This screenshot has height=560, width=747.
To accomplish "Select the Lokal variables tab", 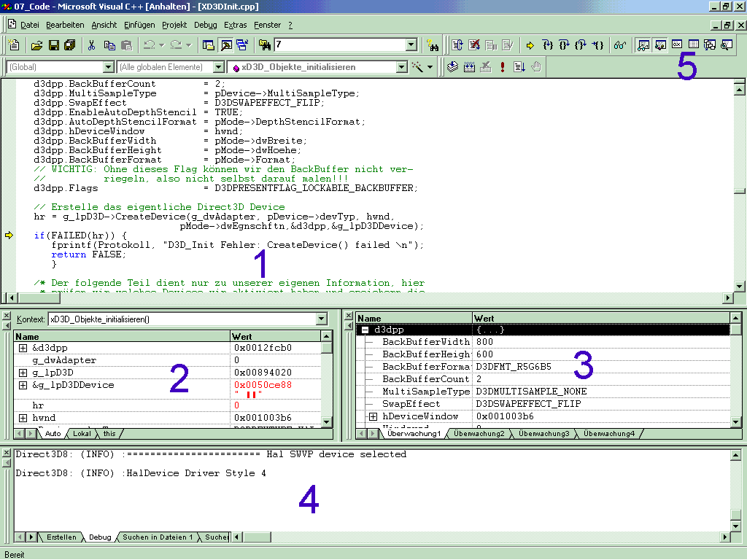I will [x=82, y=434].
